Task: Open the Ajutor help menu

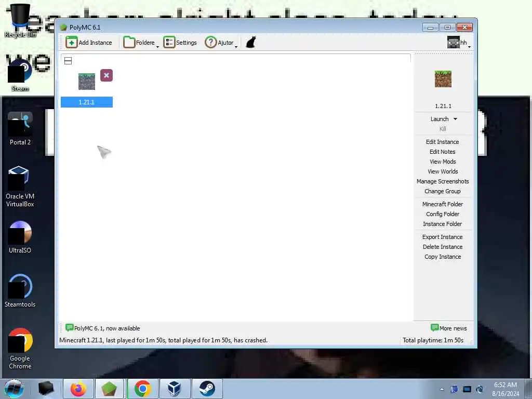Action: pos(221,43)
